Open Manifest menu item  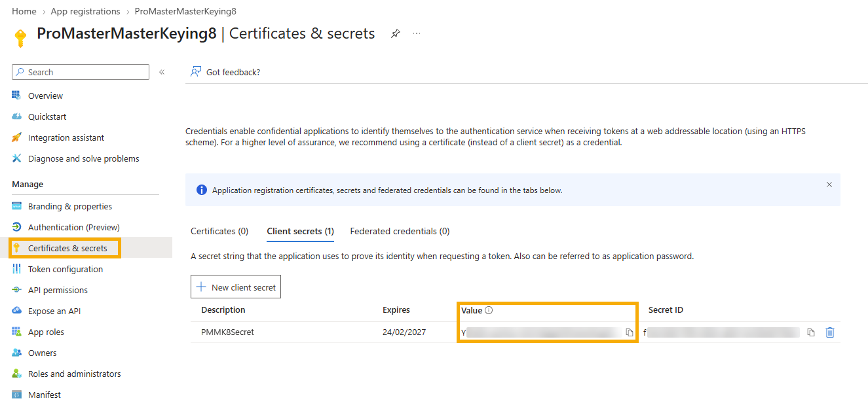point(45,395)
